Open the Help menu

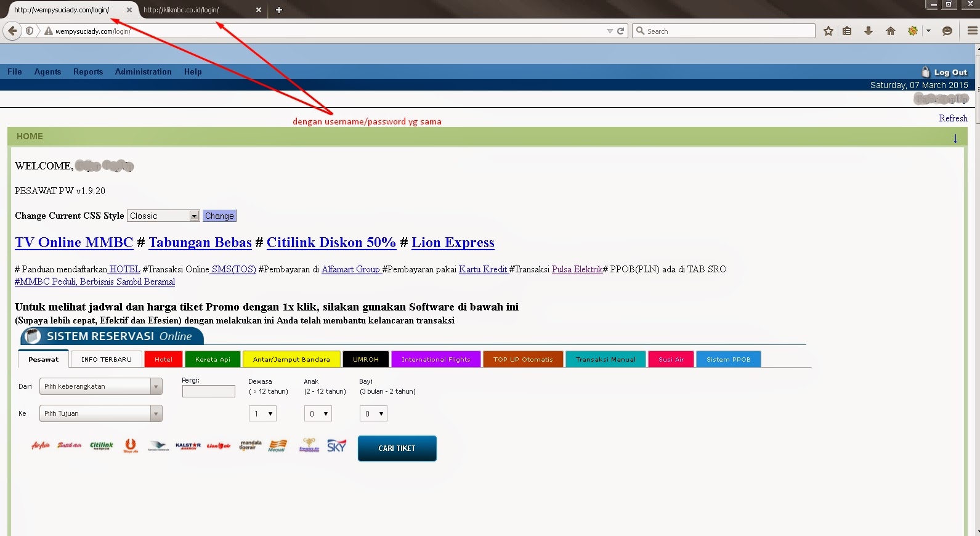tap(193, 71)
